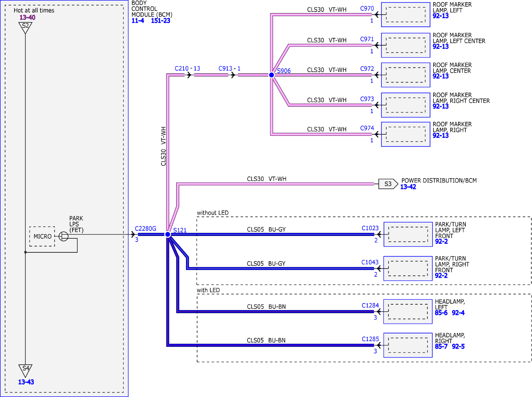The height and width of the screenshot is (397, 532).
Task: Click the connector arrow at C210
Action: coord(189,75)
